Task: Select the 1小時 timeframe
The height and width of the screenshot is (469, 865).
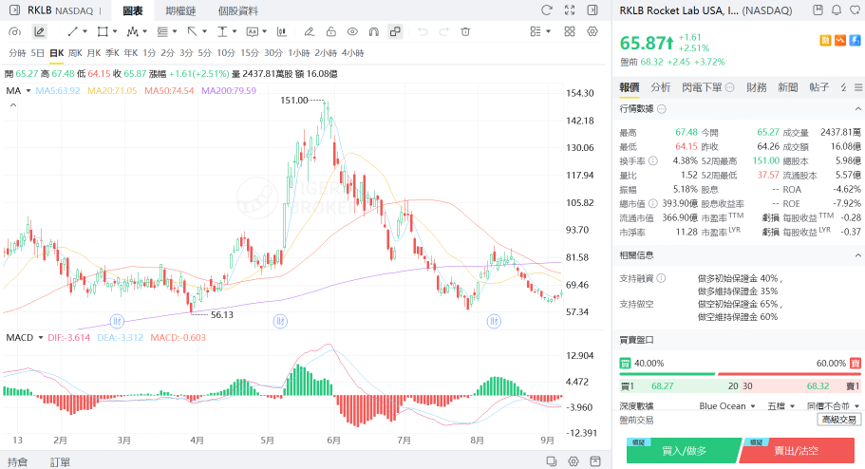Action: (298, 53)
